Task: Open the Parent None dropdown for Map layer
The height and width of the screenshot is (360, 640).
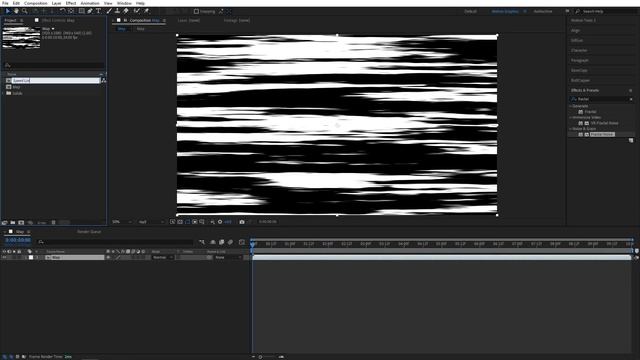Action: (x=228, y=258)
